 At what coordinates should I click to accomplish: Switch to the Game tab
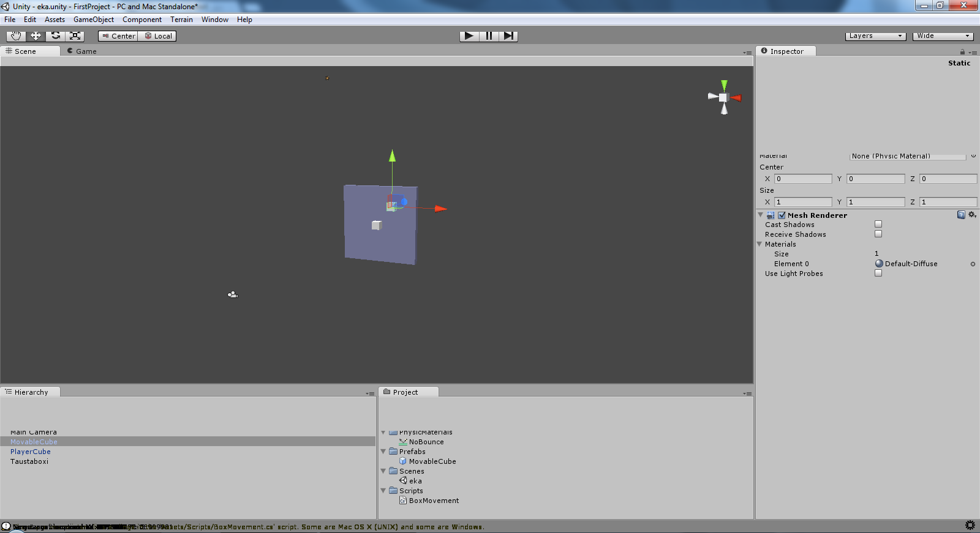point(82,51)
